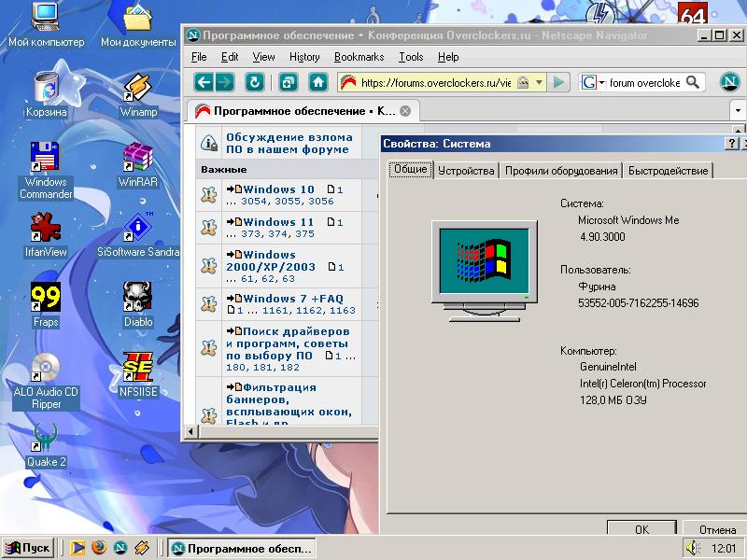Open the Edit menu

[x=230, y=57]
